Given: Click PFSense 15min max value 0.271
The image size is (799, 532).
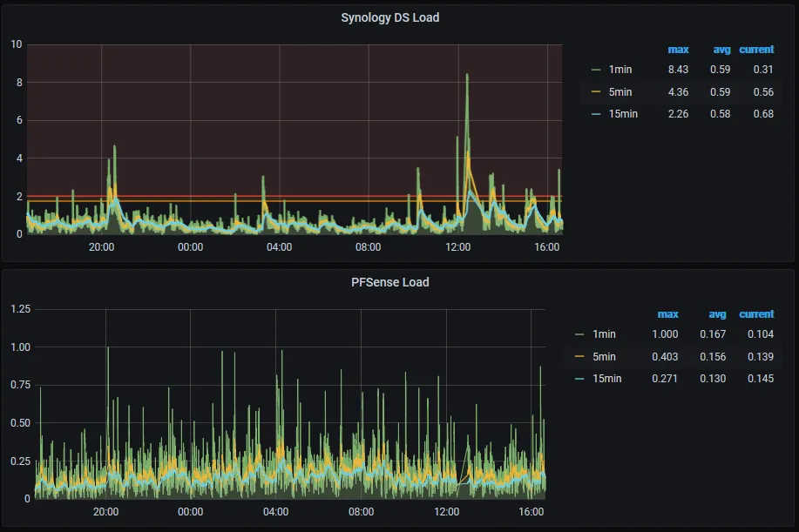Looking at the screenshot, I should point(665,378).
